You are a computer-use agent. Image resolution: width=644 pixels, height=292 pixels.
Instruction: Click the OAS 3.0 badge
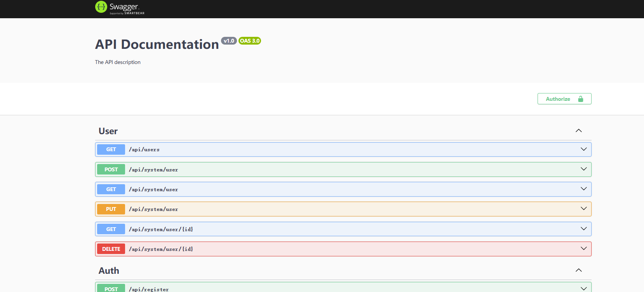click(x=249, y=41)
